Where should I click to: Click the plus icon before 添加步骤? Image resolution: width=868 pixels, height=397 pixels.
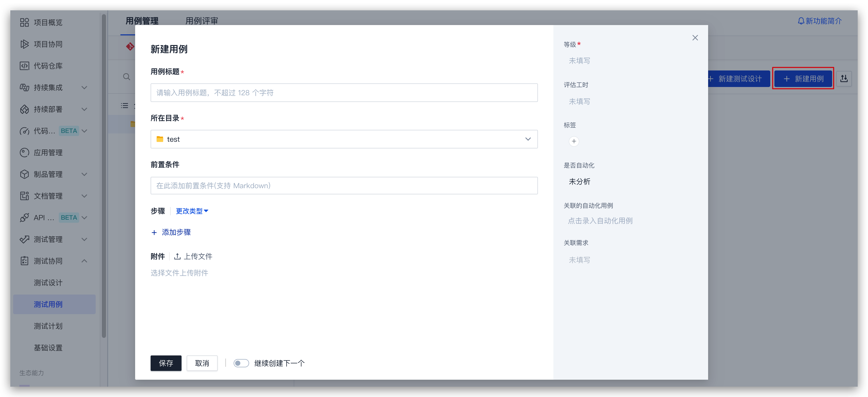coord(154,232)
